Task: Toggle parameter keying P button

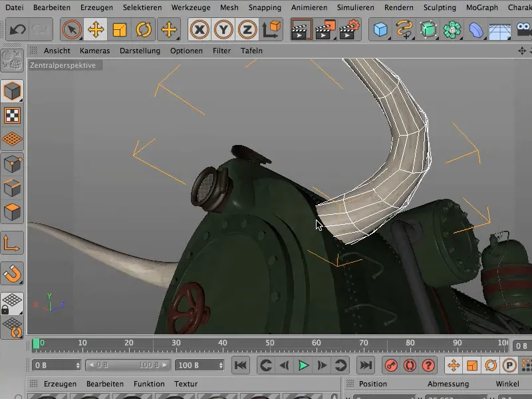Action: (509, 365)
